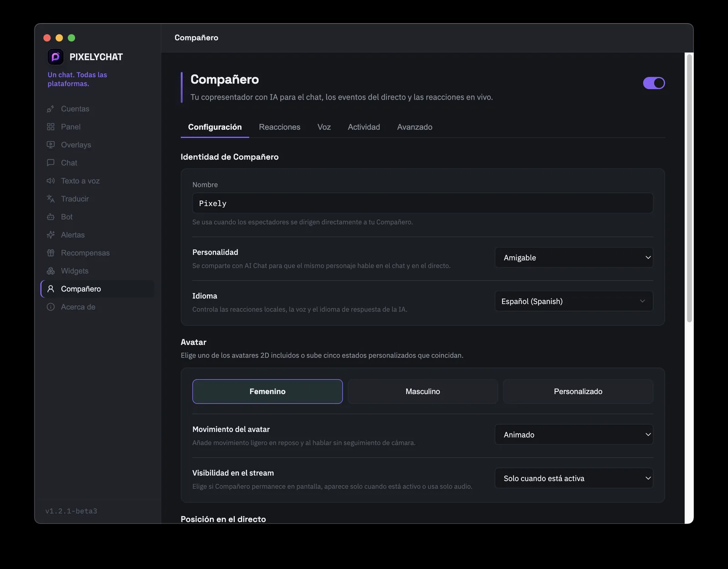
Task: Click the Nombre field containing Pixely
Action: pos(423,203)
